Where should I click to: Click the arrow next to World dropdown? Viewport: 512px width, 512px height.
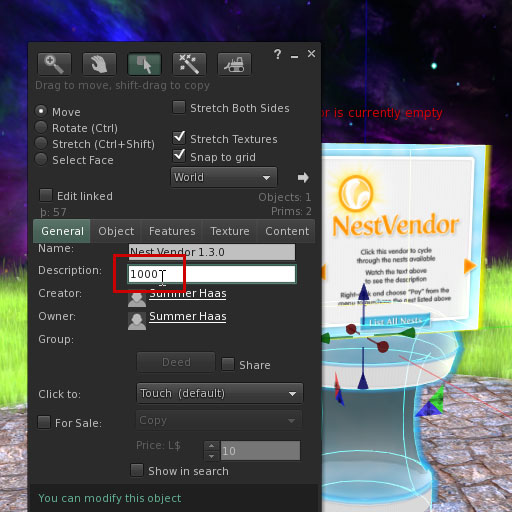[303, 177]
